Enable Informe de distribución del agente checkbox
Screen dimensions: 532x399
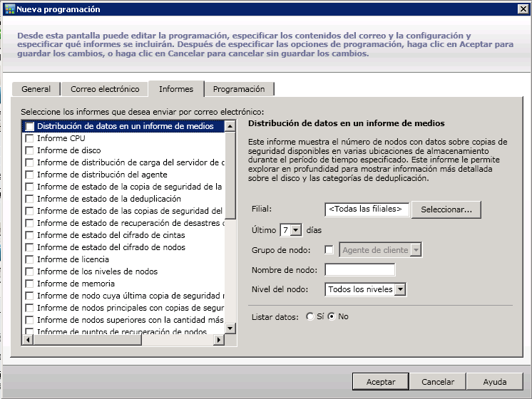point(29,175)
